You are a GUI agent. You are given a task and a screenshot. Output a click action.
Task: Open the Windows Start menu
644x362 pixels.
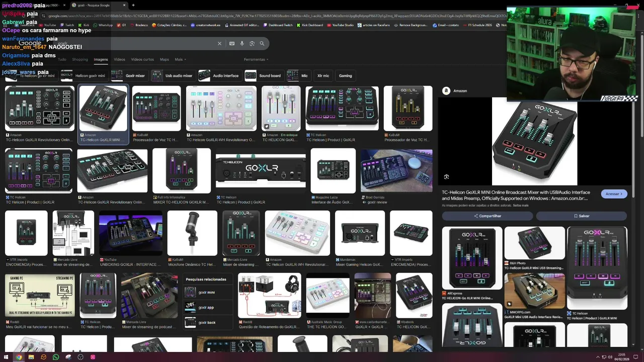[7, 357]
